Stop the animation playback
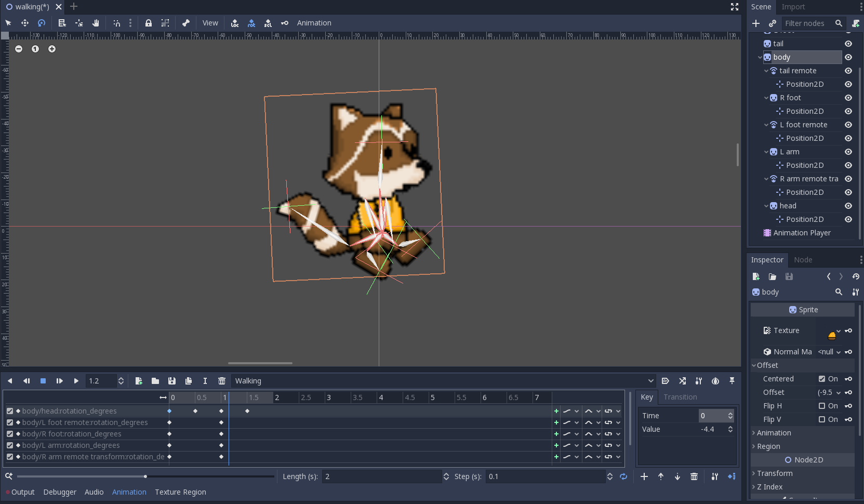The image size is (864, 504). (43, 381)
